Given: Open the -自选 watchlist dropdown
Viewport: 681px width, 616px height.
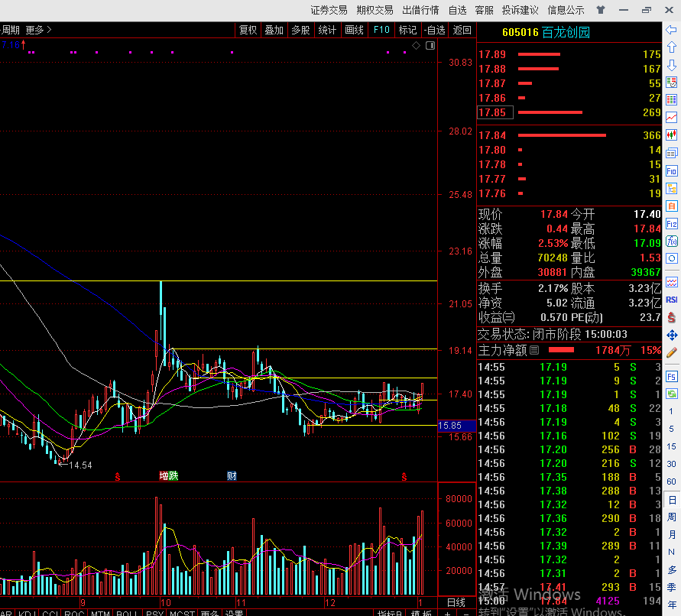Looking at the screenshot, I should pyautogui.click(x=434, y=30).
